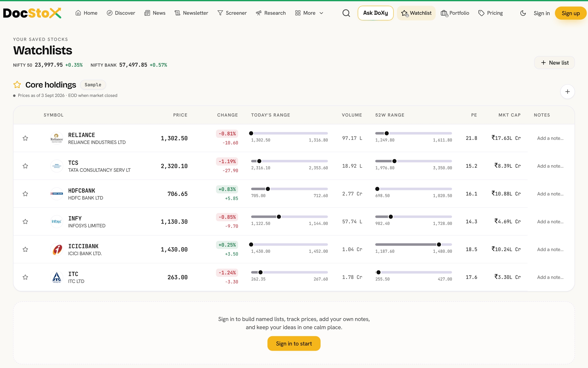Star the RELIANCE row
This screenshot has width=588, height=368.
[x=25, y=138]
